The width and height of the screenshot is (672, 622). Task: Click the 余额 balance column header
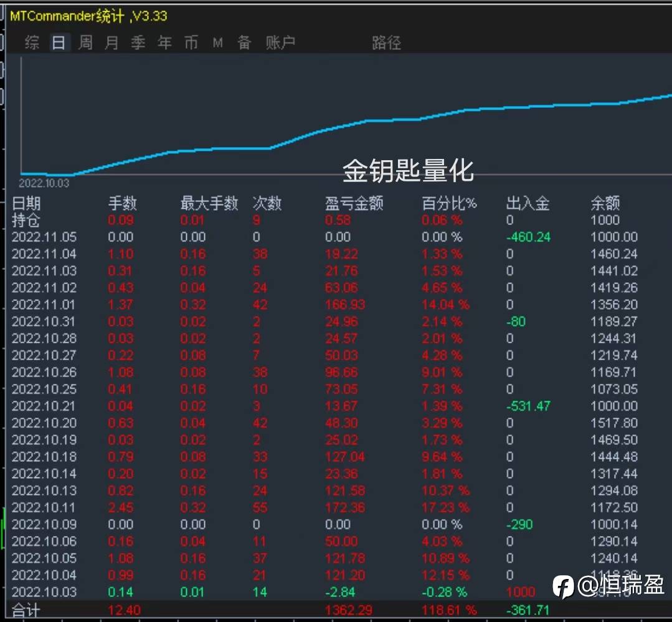(605, 203)
